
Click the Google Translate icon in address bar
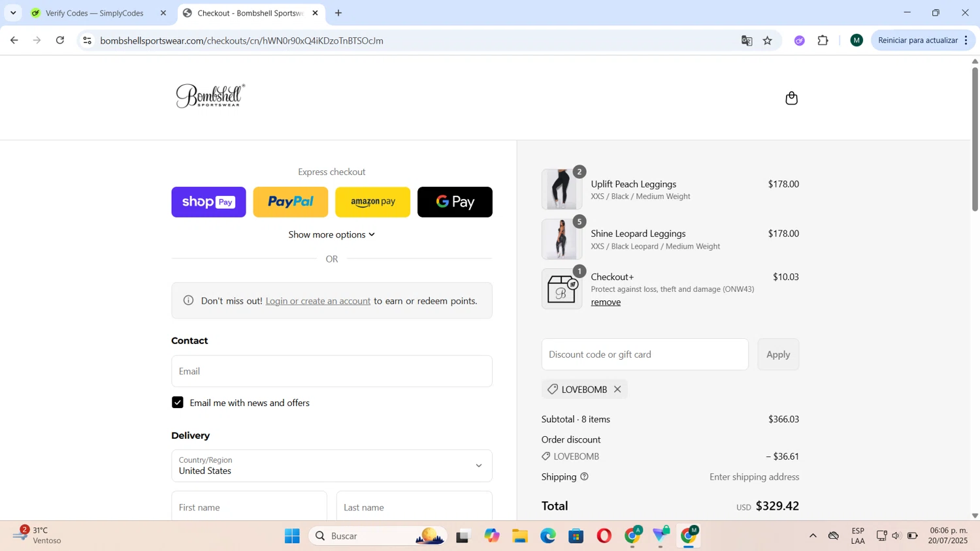747,40
